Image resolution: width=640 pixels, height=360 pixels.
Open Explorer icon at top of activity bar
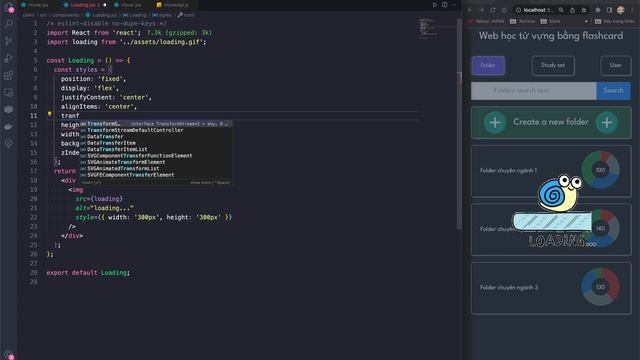pos(9,7)
